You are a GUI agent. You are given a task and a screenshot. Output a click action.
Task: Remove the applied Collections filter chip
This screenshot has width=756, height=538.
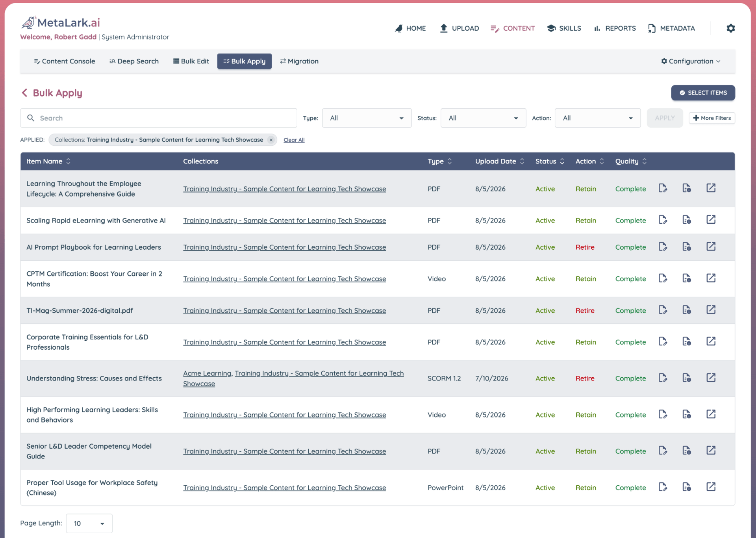click(x=271, y=140)
